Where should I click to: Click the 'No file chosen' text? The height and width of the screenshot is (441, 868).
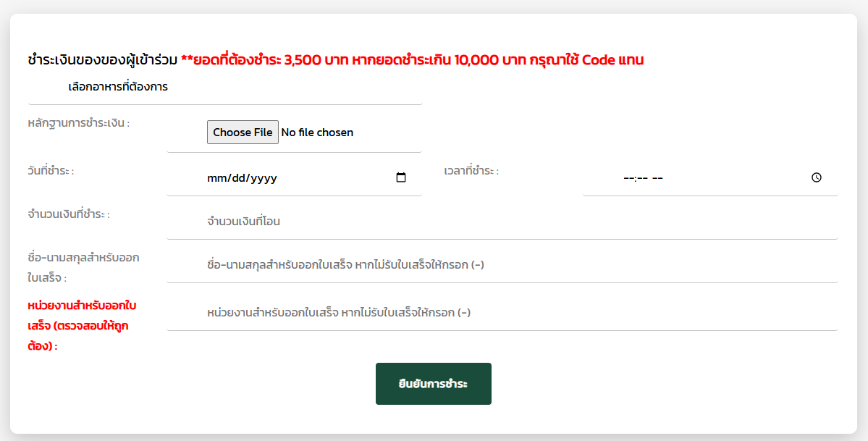pyautogui.click(x=317, y=133)
